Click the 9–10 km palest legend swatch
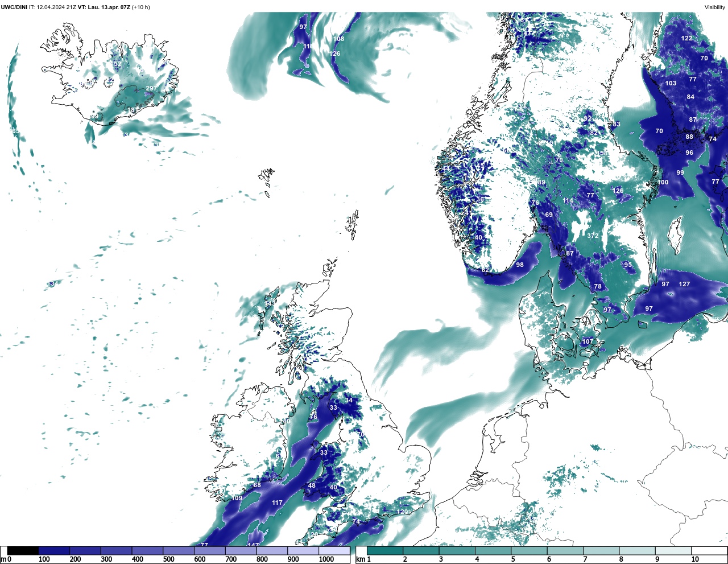Screen dimensions: 728x564 click(674, 551)
